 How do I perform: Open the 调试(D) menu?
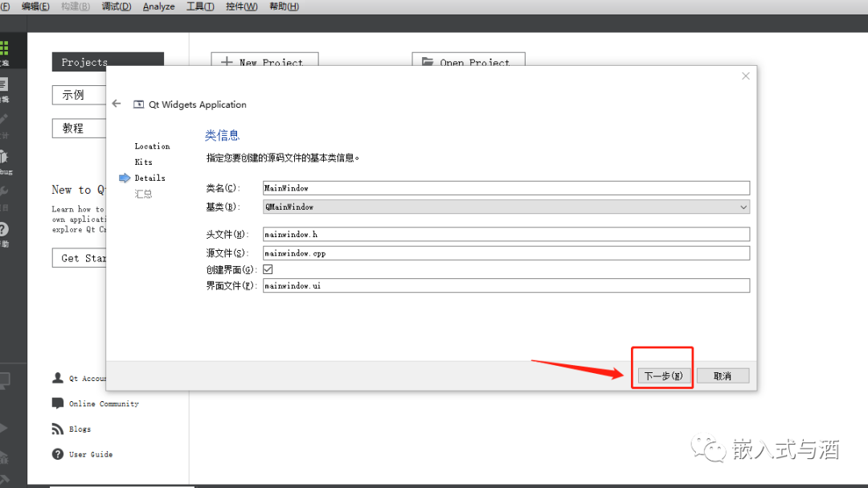pos(117,6)
